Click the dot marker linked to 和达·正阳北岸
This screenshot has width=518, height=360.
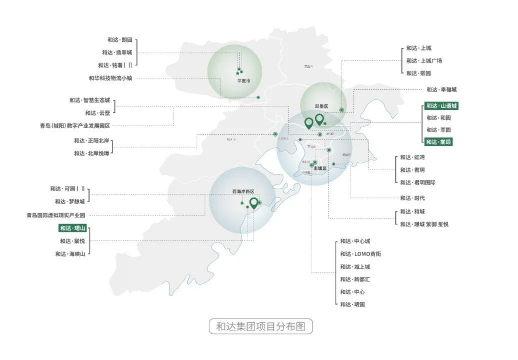coord(275,134)
